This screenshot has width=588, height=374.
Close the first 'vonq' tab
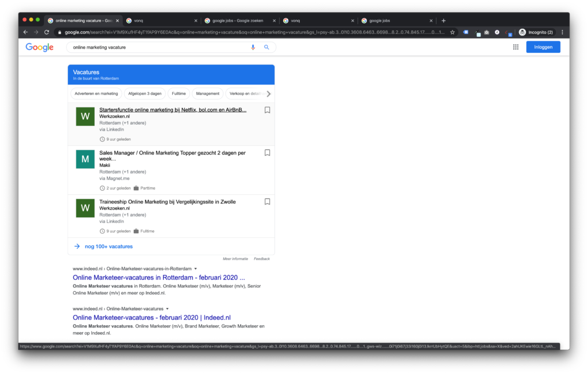[196, 21]
